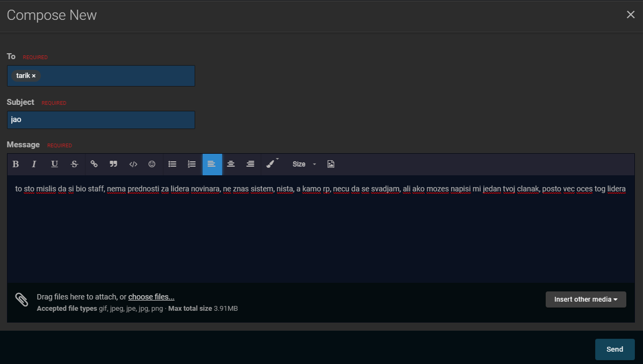
Task: Toggle italic formatting
Action: pyautogui.click(x=34, y=165)
